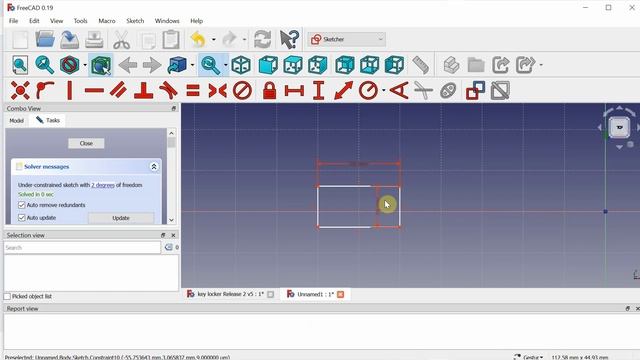
Task: Open the Sketcher workbench dropdown
Action: 347,39
